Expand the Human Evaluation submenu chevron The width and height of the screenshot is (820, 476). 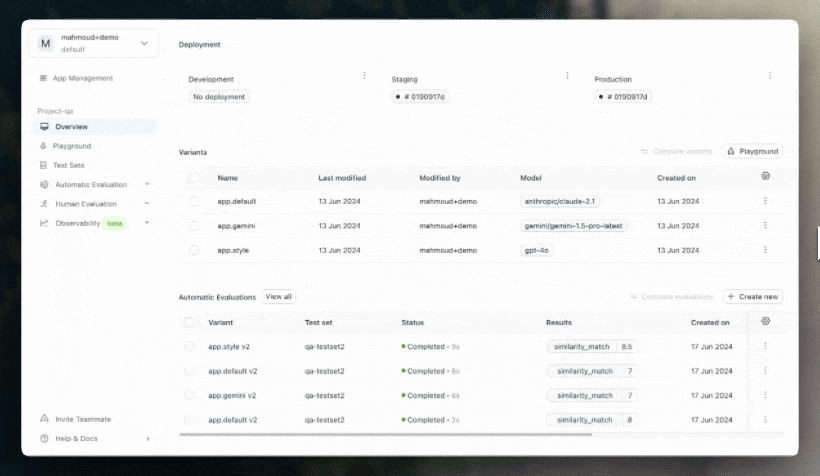point(147,203)
